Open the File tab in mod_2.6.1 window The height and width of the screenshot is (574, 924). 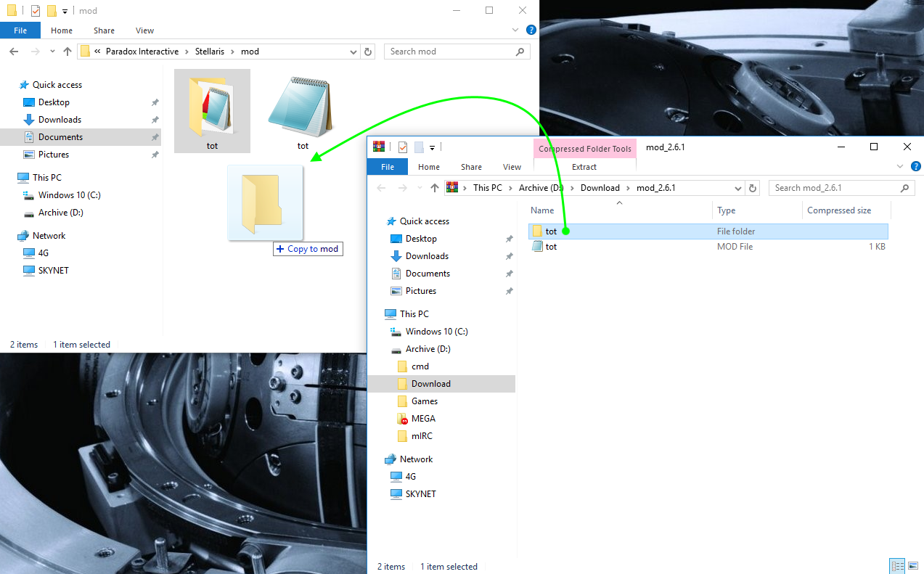coord(388,167)
